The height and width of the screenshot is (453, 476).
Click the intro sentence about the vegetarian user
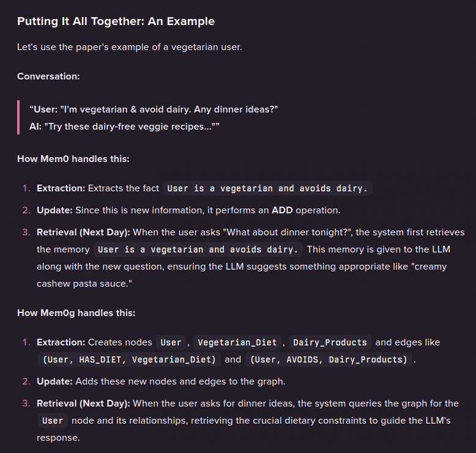pos(130,47)
